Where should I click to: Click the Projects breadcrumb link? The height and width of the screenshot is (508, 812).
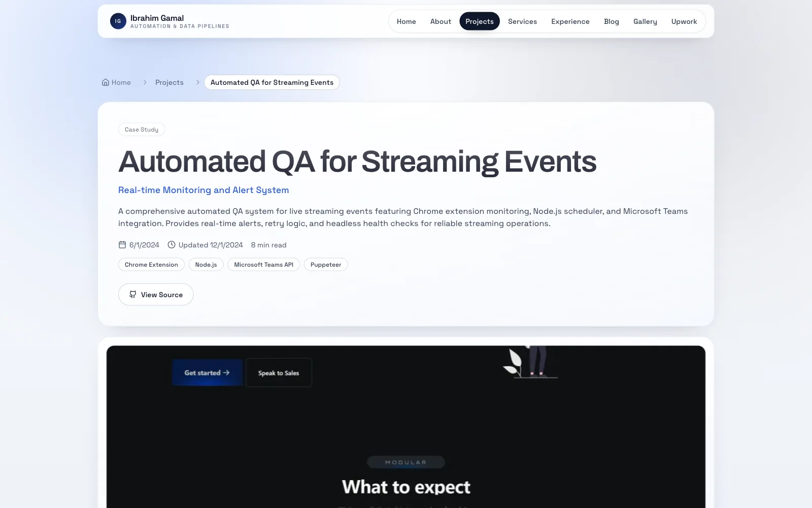coord(169,82)
